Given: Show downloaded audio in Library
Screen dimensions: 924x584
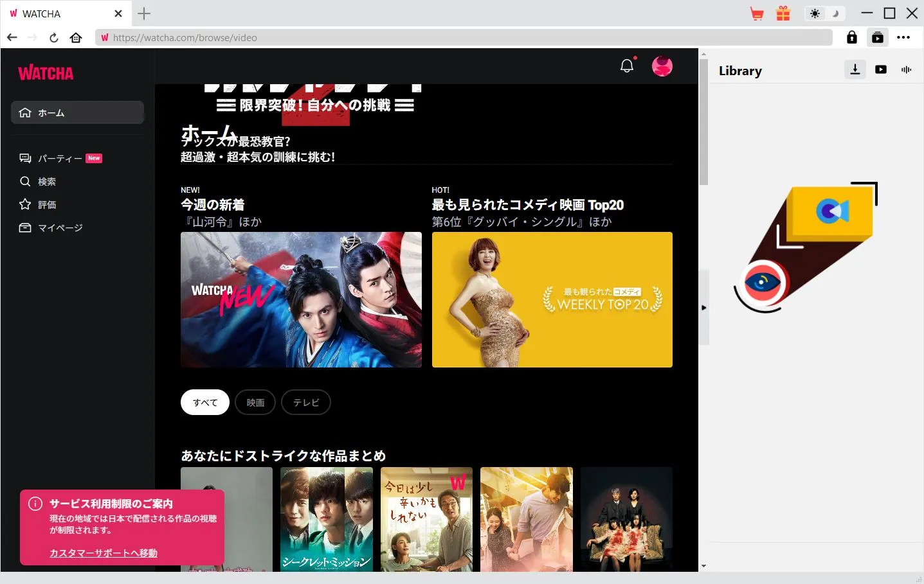Looking at the screenshot, I should click(x=906, y=69).
